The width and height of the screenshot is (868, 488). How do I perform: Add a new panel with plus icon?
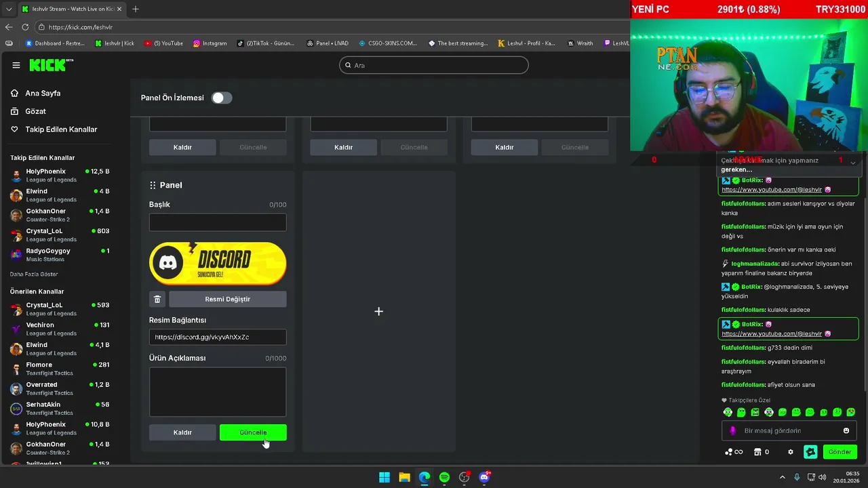(x=378, y=311)
